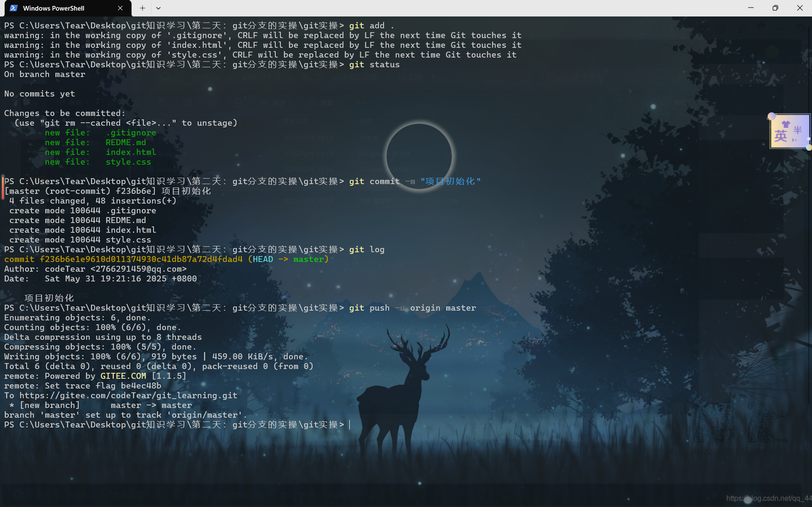Click the gitee.com git_learning.git URL
This screenshot has height=507, width=812.
pos(128,395)
